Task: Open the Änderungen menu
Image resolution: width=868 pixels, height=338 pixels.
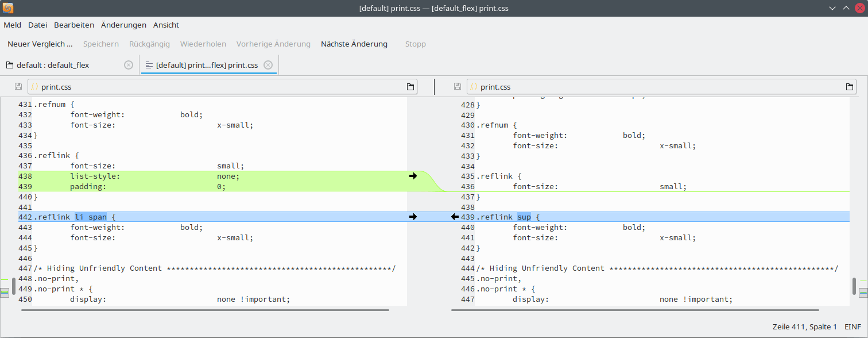Action: click(123, 25)
